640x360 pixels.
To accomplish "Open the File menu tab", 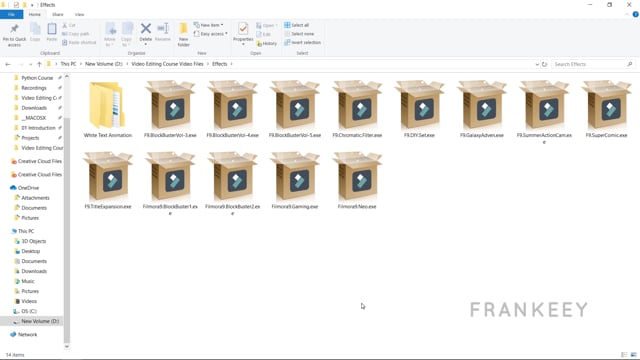I will coord(11,14).
